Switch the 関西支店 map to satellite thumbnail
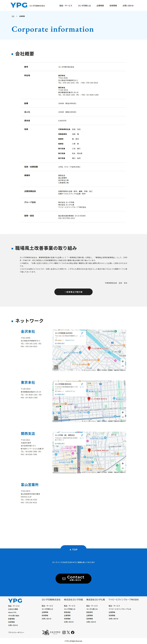The image size is (147, 644). (x=56, y=470)
